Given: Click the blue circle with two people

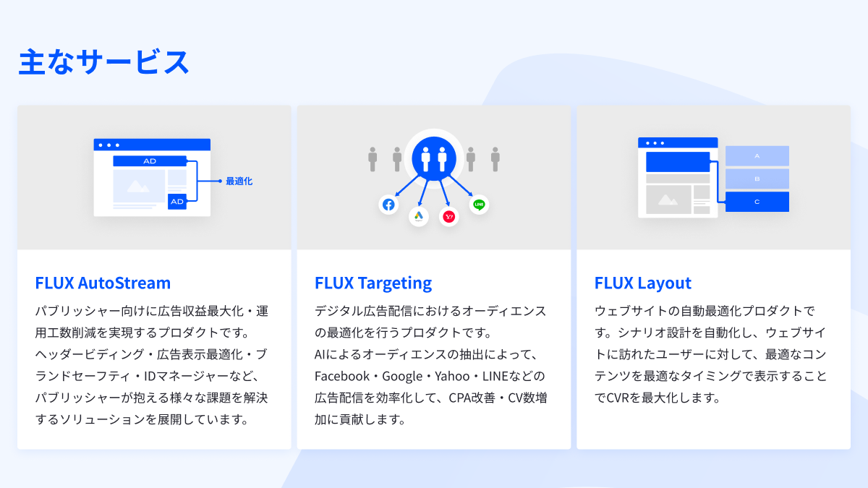Looking at the screenshot, I should 434,158.
